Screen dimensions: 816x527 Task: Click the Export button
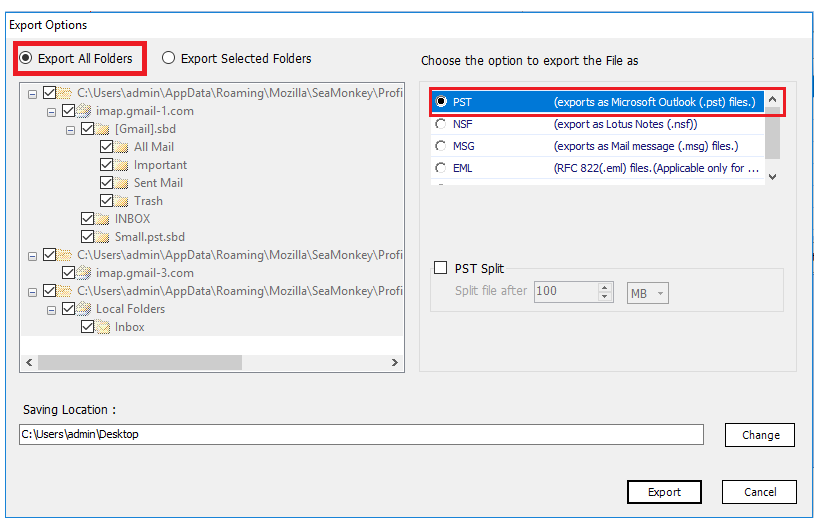pyautogui.click(x=664, y=492)
